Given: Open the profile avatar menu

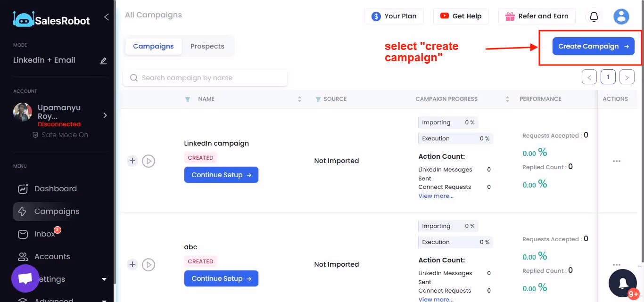Looking at the screenshot, I should [621, 16].
